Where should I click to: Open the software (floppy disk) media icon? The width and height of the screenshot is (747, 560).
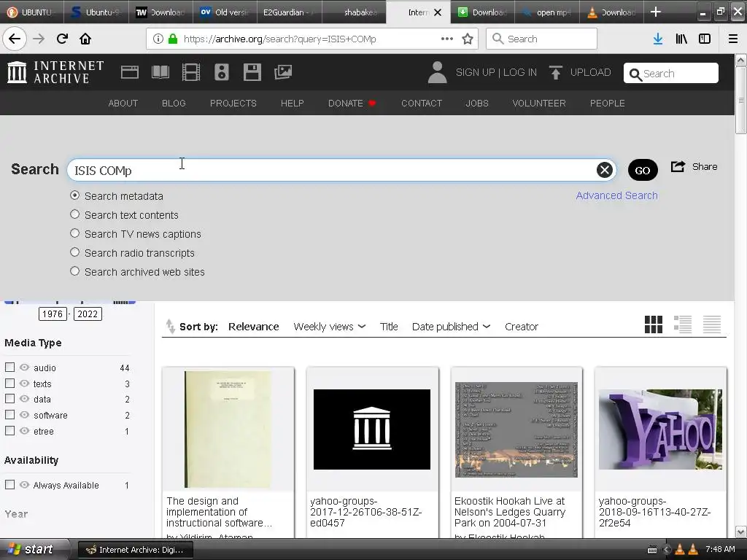(x=252, y=72)
